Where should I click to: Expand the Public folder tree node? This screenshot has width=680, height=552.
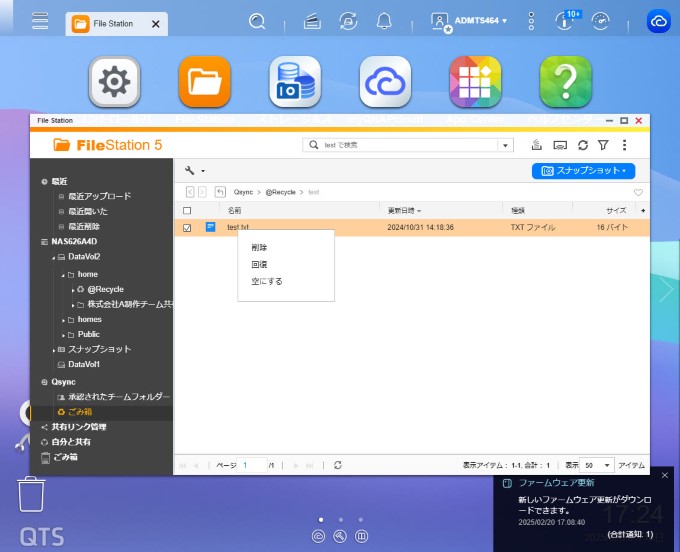coord(63,335)
